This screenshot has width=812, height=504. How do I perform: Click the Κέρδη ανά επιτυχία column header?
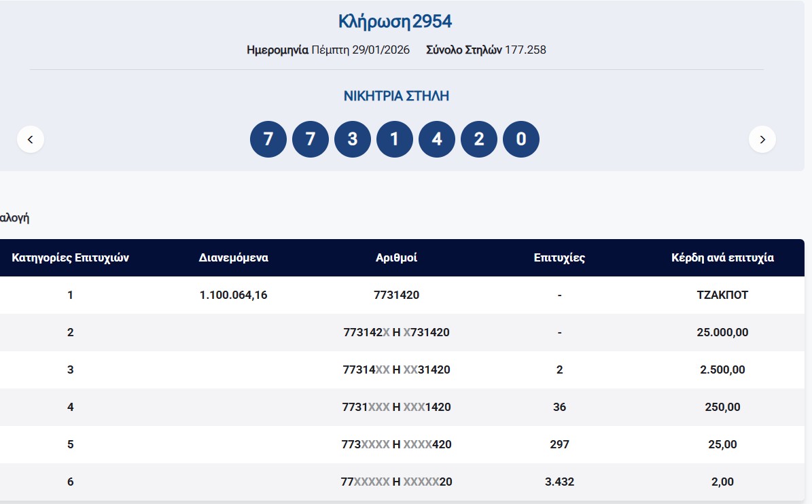(x=722, y=258)
